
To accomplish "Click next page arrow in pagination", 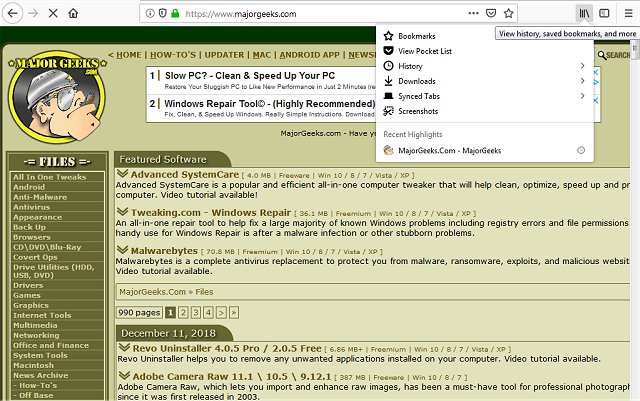I will tap(221, 313).
